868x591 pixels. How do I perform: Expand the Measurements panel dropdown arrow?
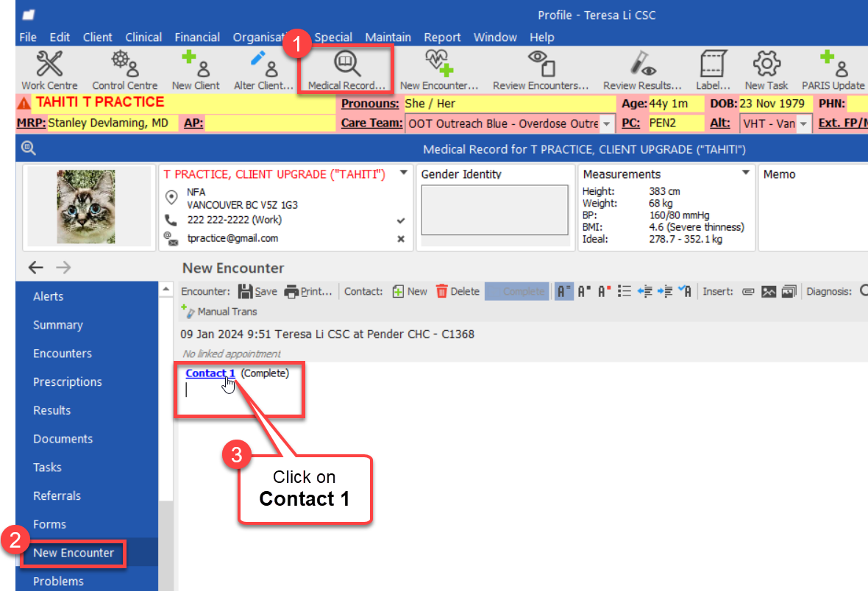746,173
